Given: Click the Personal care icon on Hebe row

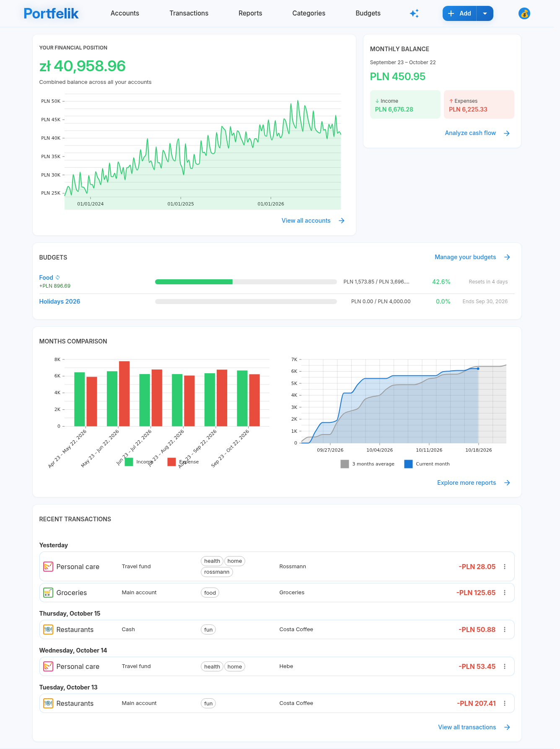Looking at the screenshot, I should (x=48, y=666).
